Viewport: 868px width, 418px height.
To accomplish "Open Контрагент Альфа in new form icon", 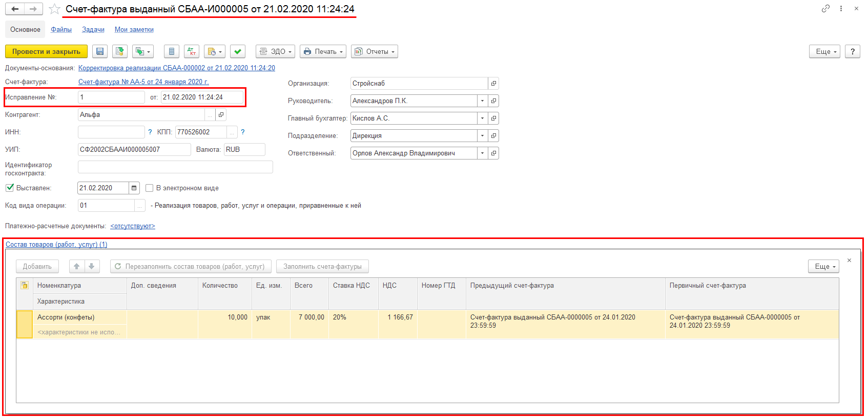I will 221,114.
